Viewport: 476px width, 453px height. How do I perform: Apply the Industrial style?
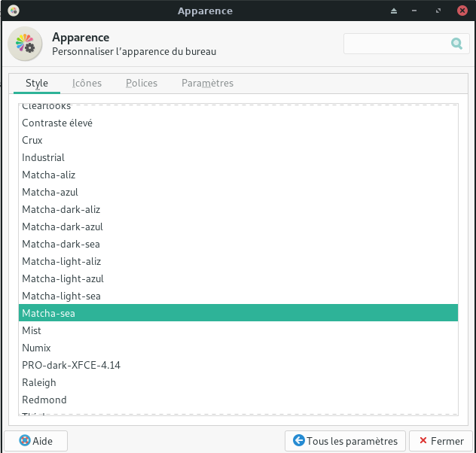[x=43, y=157]
